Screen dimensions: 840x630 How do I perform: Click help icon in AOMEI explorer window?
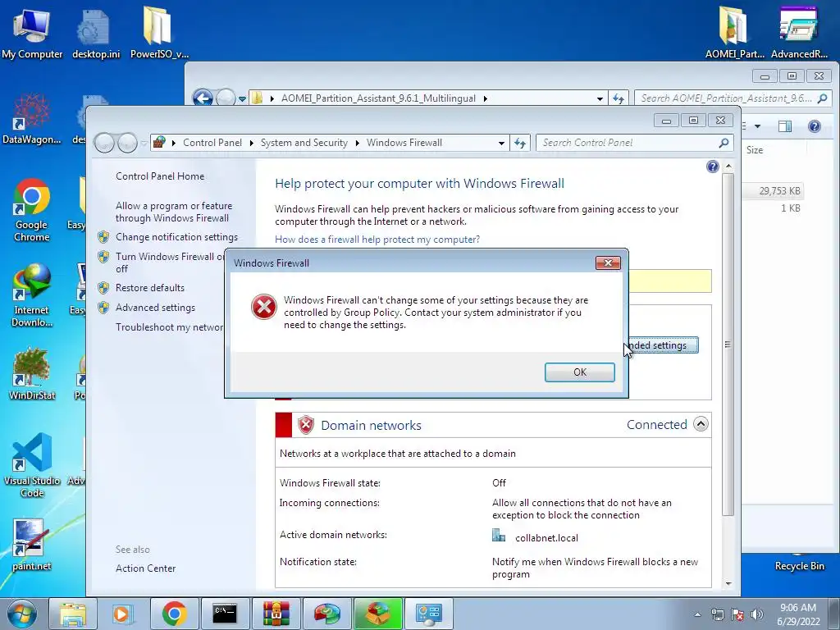click(815, 126)
